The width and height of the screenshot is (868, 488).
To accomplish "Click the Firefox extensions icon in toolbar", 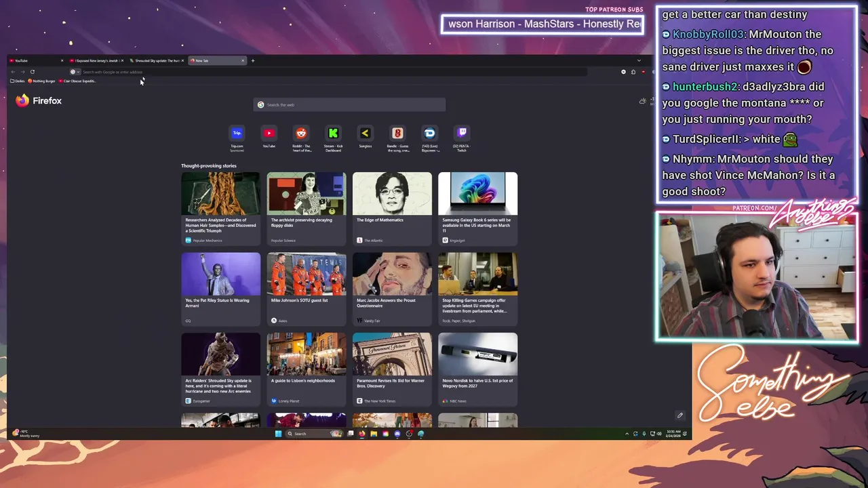I will pos(633,72).
